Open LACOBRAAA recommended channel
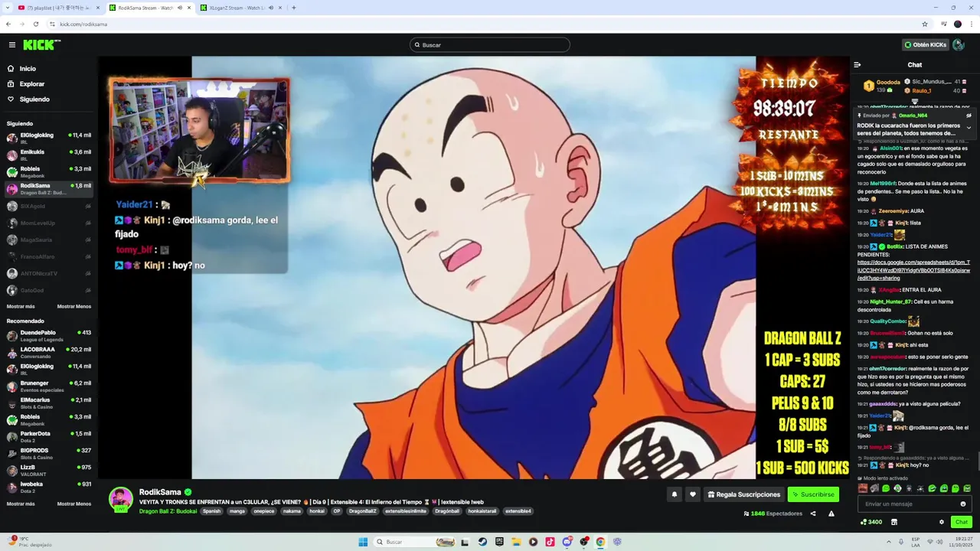 tap(49, 352)
